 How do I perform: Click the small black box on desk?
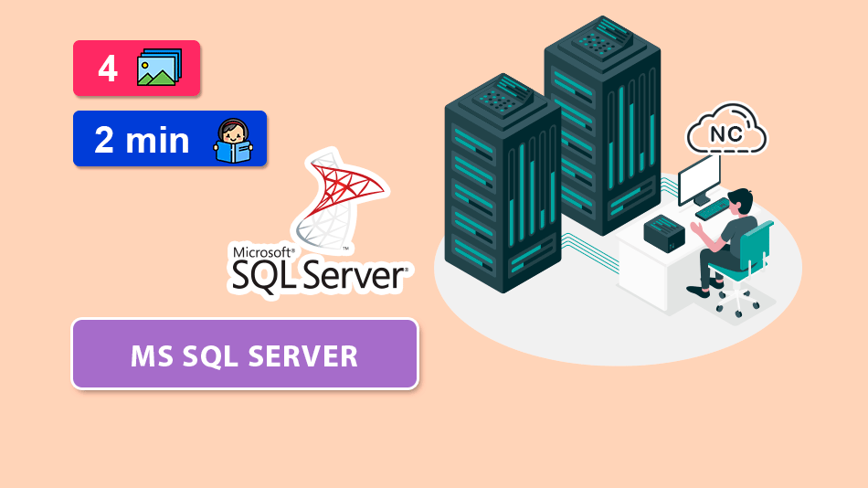664,233
